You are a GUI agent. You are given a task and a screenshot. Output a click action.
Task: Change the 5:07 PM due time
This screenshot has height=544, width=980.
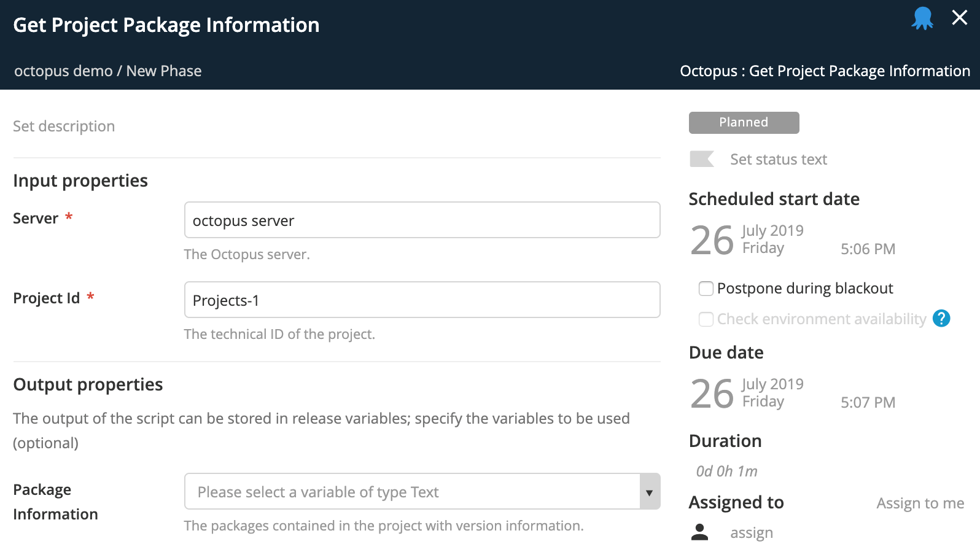(x=868, y=403)
